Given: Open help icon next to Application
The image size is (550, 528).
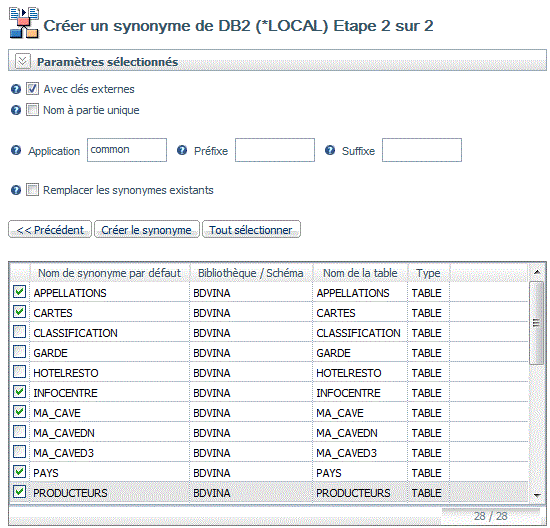Looking at the screenshot, I should [x=16, y=151].
